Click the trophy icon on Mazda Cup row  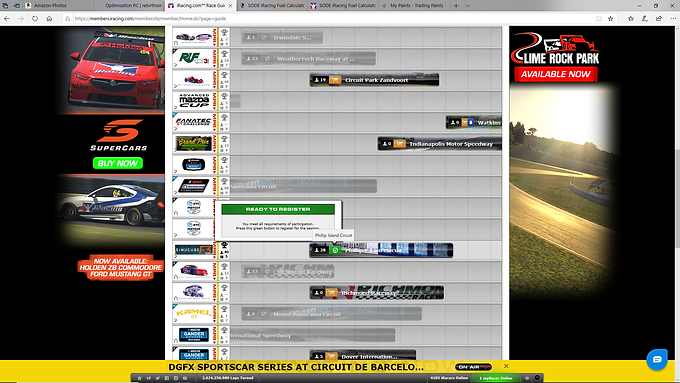pos(224,96)
